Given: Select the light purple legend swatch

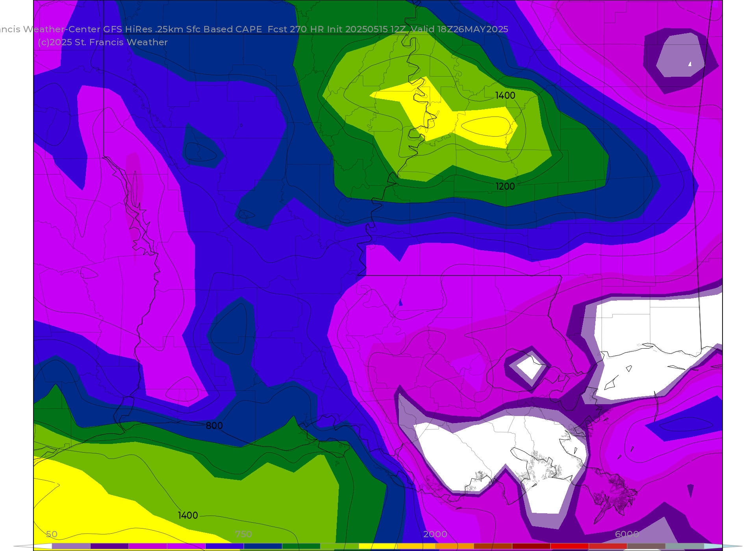Looking at the screenshot, I should [x=71, y=546].
